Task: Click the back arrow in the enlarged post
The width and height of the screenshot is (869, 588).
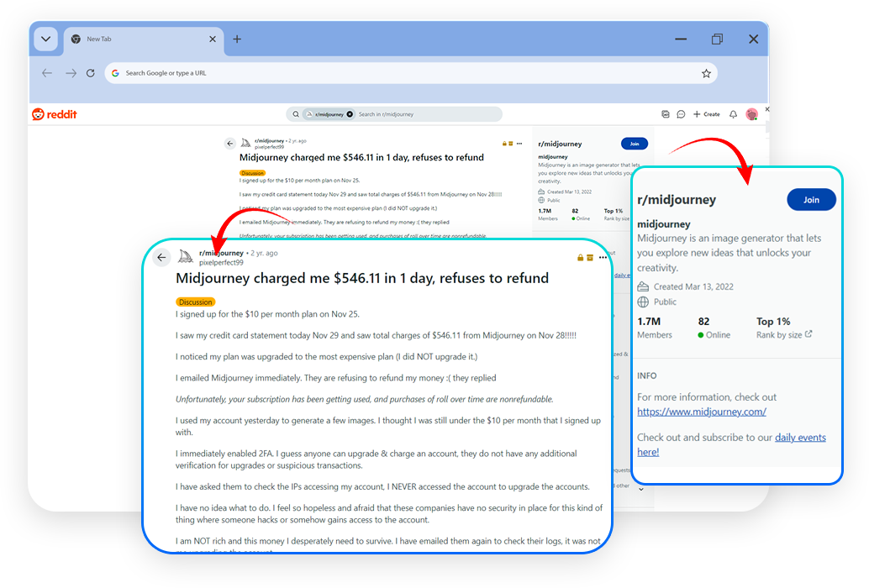Action: pyautogui.click(x=161, y=257)
